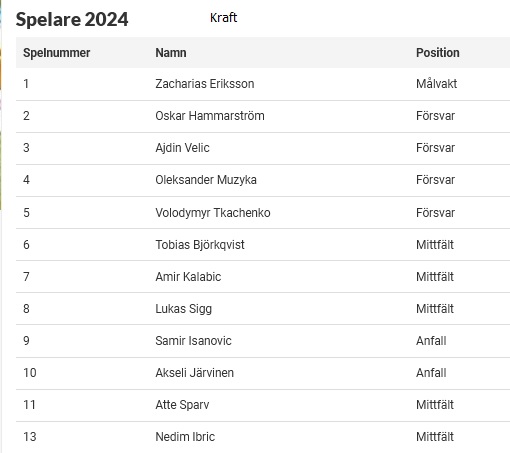Open Akseli Järvinen's player entry
This screenshot has width=510, height=453.
click(x=194, y=373)
